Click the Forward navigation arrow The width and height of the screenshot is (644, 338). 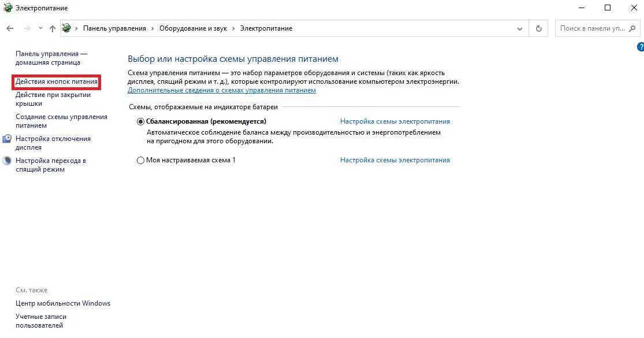(x=27, y=28)
